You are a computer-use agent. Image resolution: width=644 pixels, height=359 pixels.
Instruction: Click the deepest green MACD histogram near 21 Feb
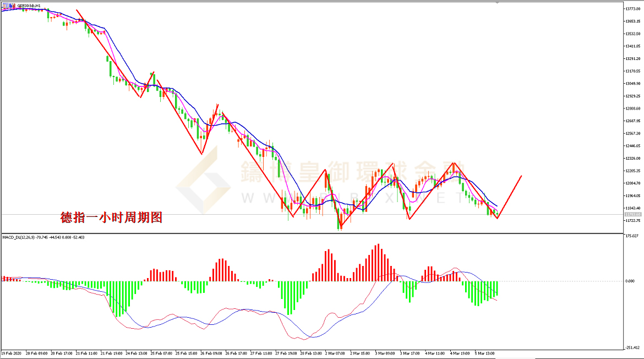pyautogui.click(x=118, y=298)
